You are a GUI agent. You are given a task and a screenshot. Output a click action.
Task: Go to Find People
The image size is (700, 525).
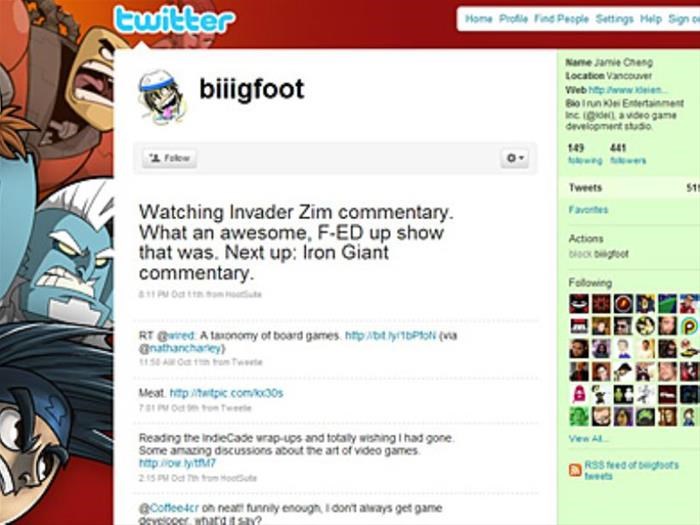pyautogui.click(x=562, y=19)
